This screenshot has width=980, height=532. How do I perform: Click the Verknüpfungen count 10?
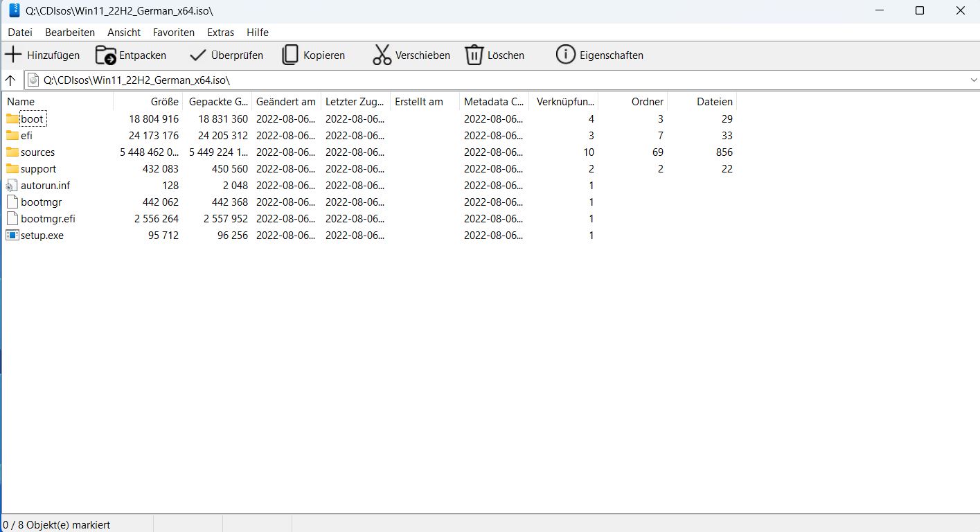[x=589, y=152]
